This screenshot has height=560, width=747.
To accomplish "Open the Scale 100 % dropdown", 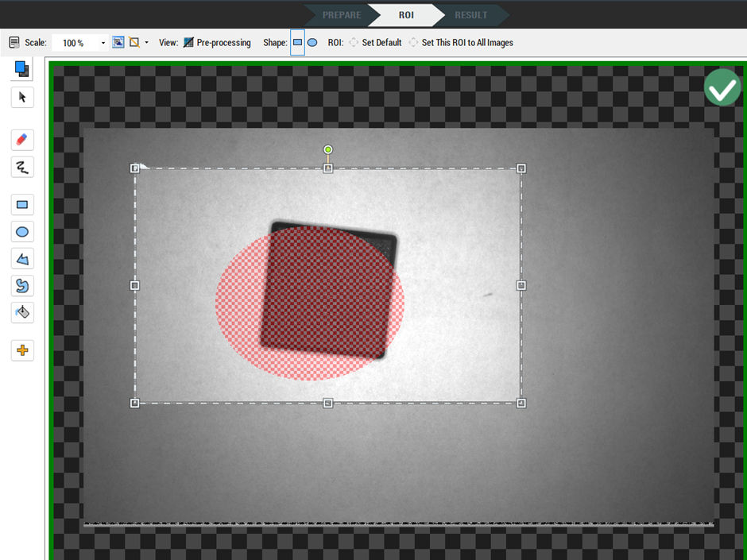I will coord(103,43).
